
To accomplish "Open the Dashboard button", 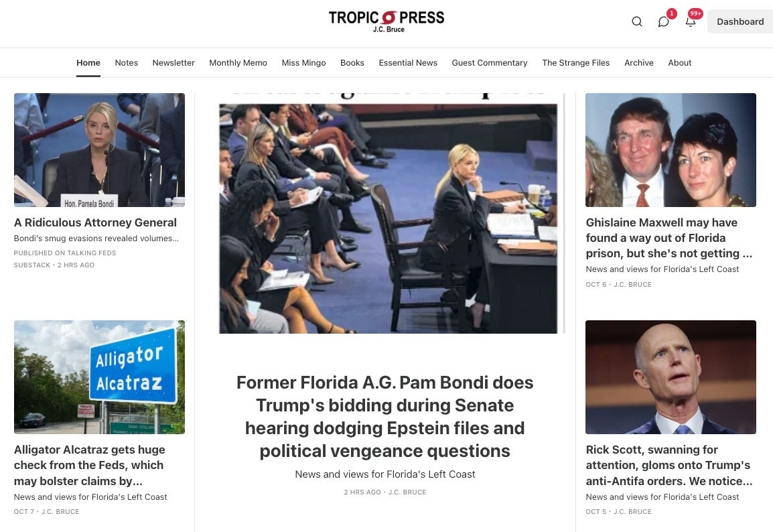I will point(740,21).
